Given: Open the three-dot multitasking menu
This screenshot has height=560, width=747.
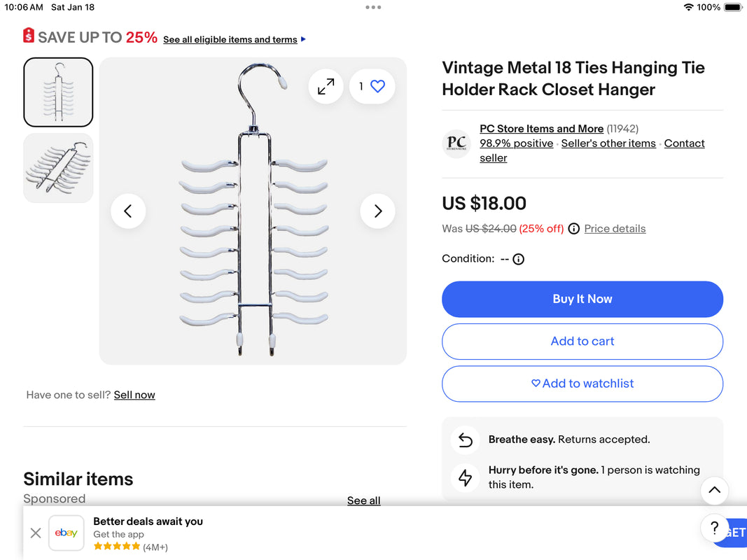Looking at the screenshot, I should (373, 7).
